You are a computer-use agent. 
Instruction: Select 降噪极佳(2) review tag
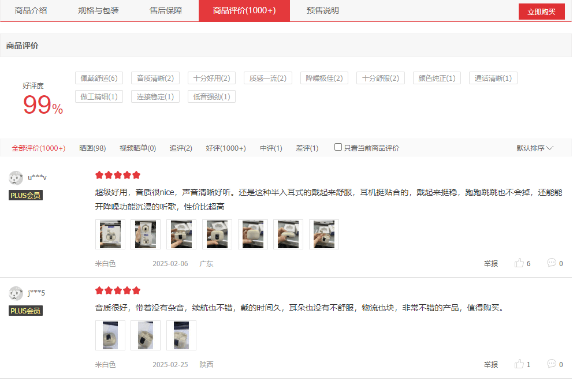coord(324,79)
